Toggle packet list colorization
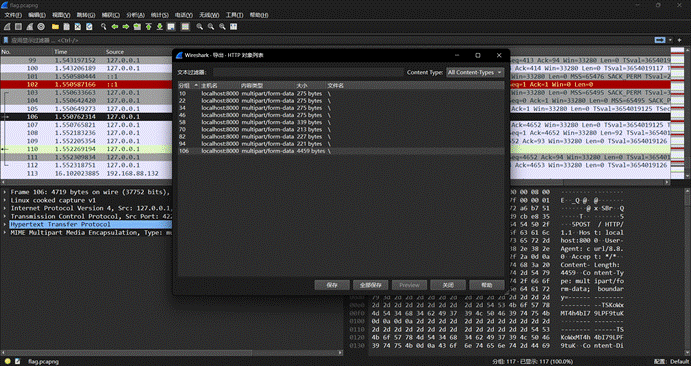This screenshot has height=366, width=691. (186, 27)
